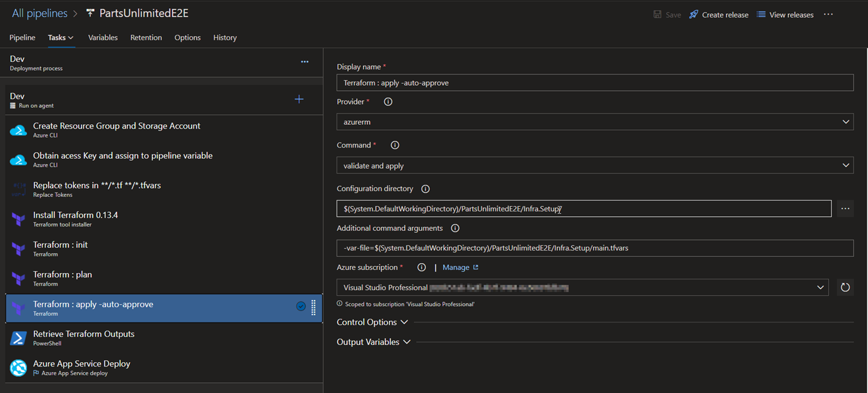
Task: Click the Display name input field
Action: 595,83
